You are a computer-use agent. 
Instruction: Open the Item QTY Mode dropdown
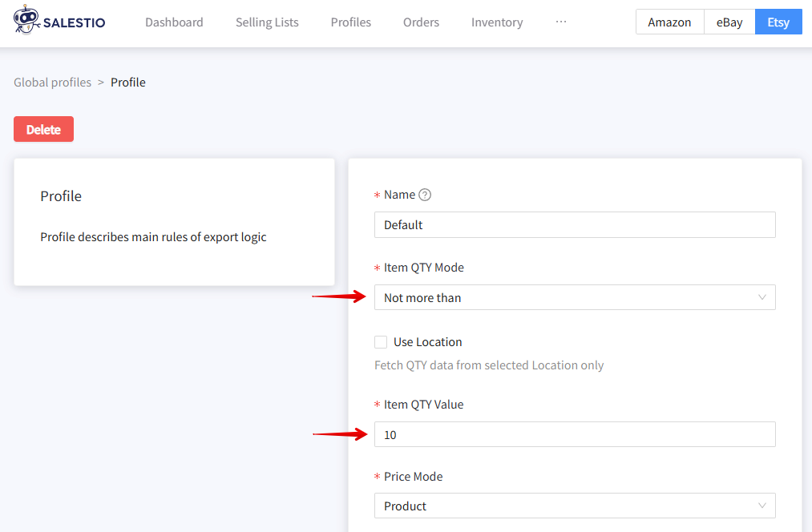coord(575,297)
